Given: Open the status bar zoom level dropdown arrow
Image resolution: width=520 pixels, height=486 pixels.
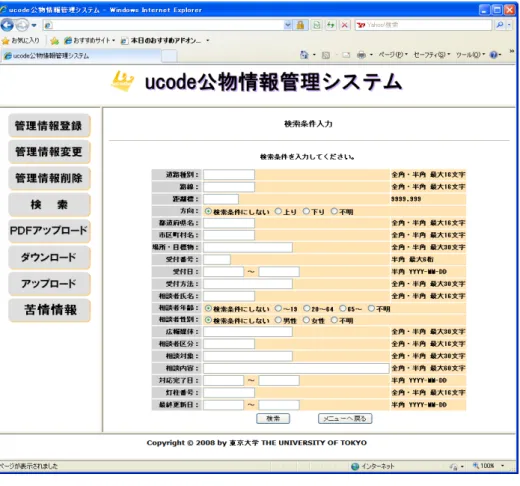Looking at the screenshot, I should (503, 466).
